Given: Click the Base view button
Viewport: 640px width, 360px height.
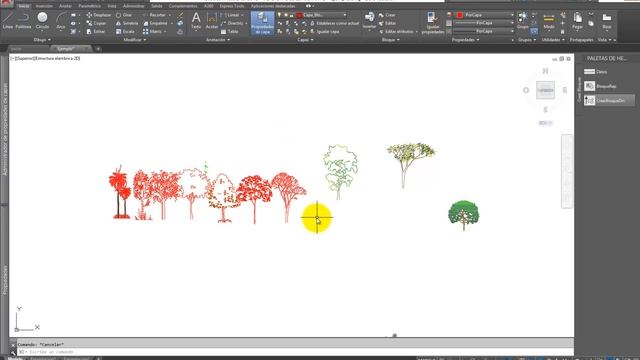Looking at the screenshot, I should coord(607,20).
